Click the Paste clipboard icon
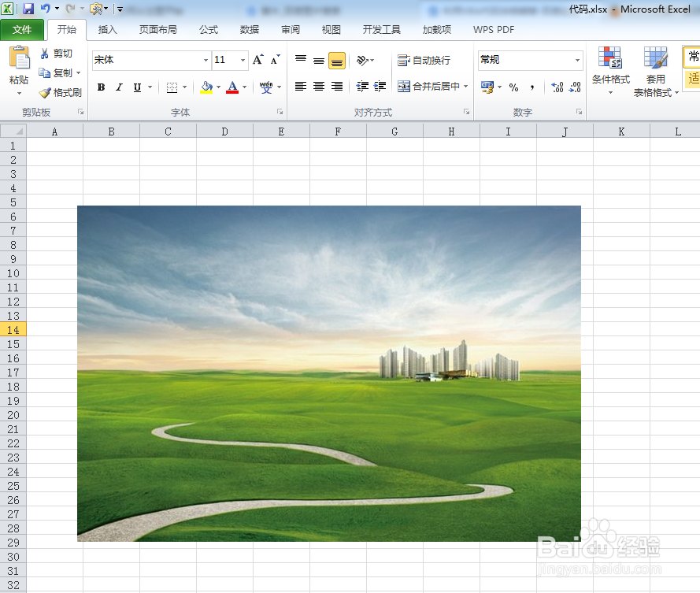Image resolution: width=700 pixels, height=593 pixels. 19,58
